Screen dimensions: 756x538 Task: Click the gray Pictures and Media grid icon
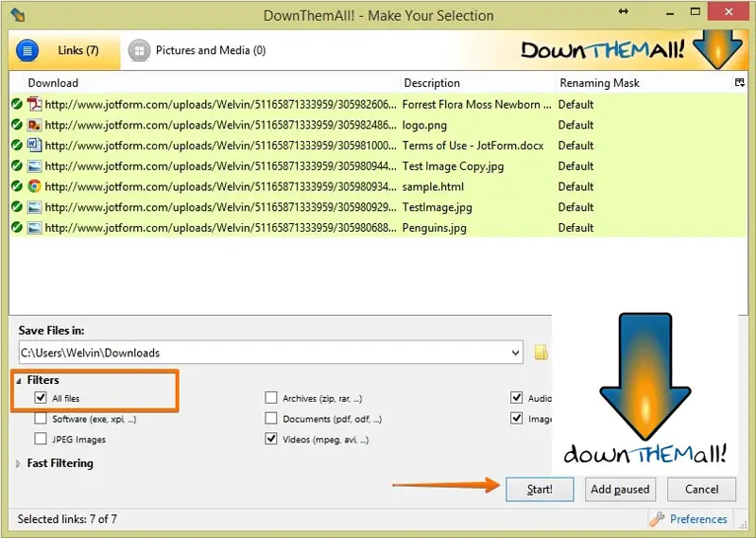pyautogui.click(x=139, y=51)
